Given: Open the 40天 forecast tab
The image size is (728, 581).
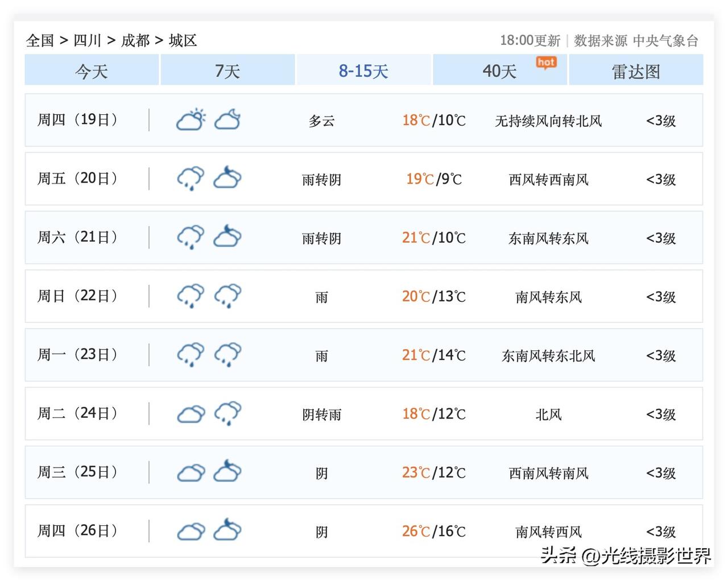Looking at the screenshot, I should (500, 70).
